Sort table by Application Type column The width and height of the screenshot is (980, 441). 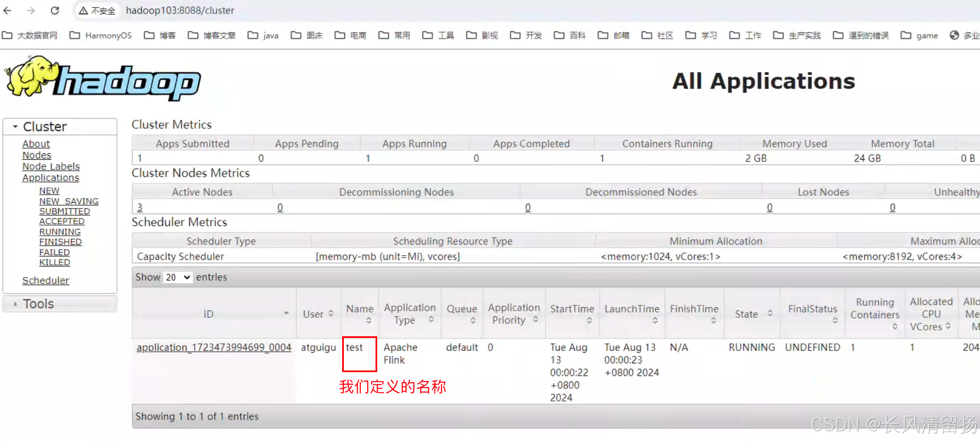pos(410,314)
